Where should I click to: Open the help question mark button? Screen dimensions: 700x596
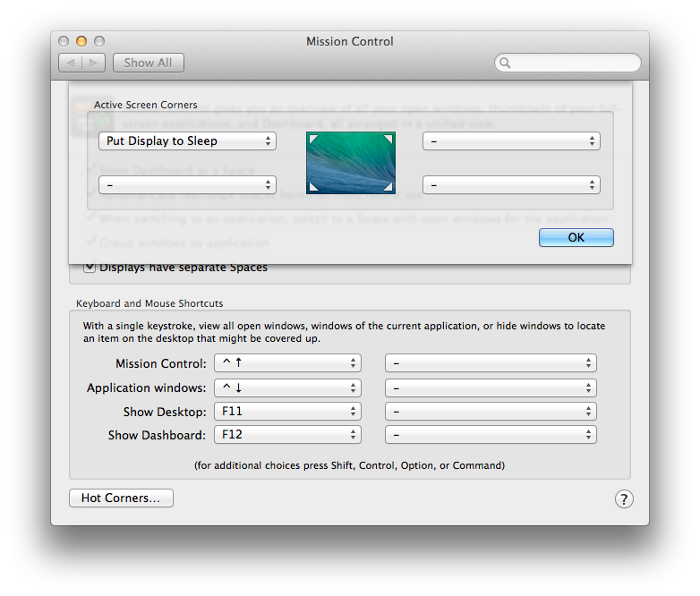(624, 498)
